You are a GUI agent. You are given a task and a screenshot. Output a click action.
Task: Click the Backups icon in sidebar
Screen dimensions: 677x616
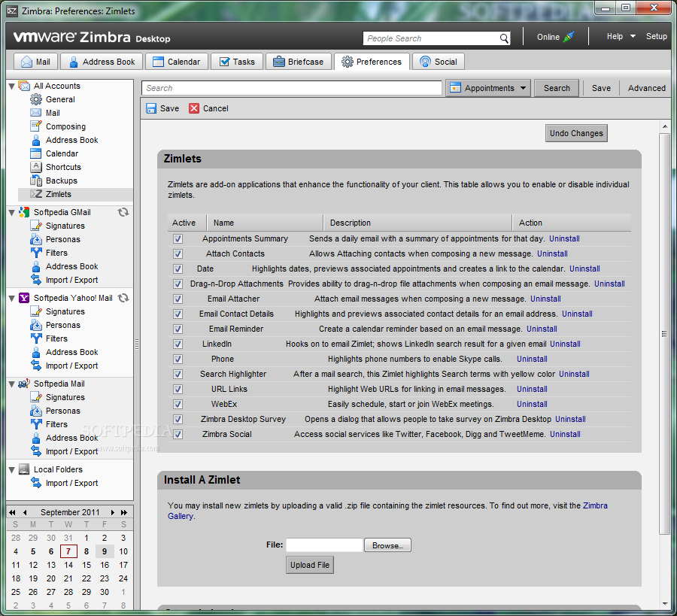click(36, 181)
